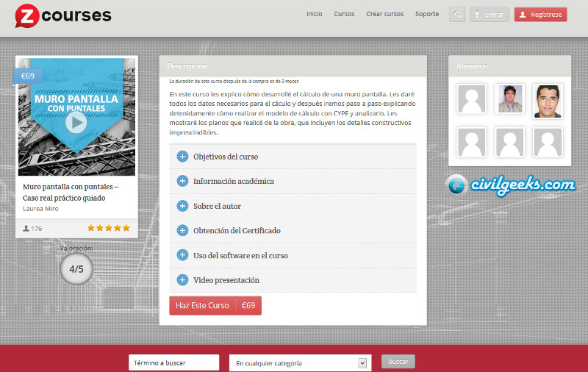Expand Sobre el autor section
The height and width of the screenshot is (372, 588).
tap(183, 206)
